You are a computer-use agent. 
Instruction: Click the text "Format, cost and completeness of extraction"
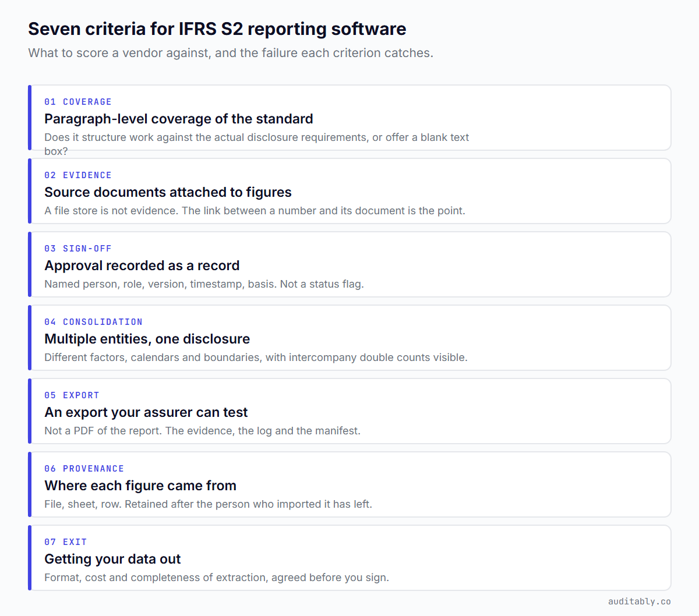pyautogui.click(x=156, y=578)
